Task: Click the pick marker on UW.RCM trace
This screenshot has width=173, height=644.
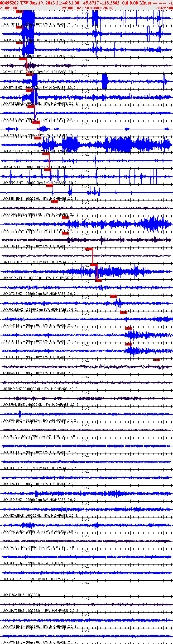Action: [114, 297]
